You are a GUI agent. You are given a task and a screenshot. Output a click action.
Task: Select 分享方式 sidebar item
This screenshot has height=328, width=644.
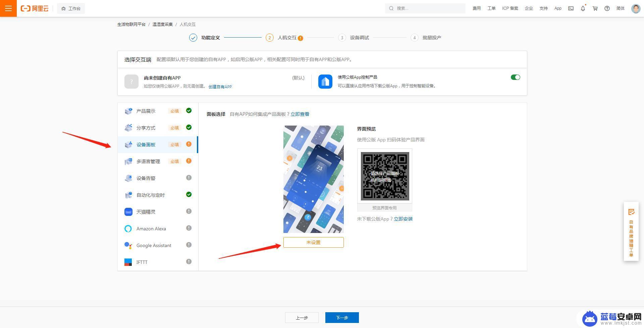coord(158,128)
